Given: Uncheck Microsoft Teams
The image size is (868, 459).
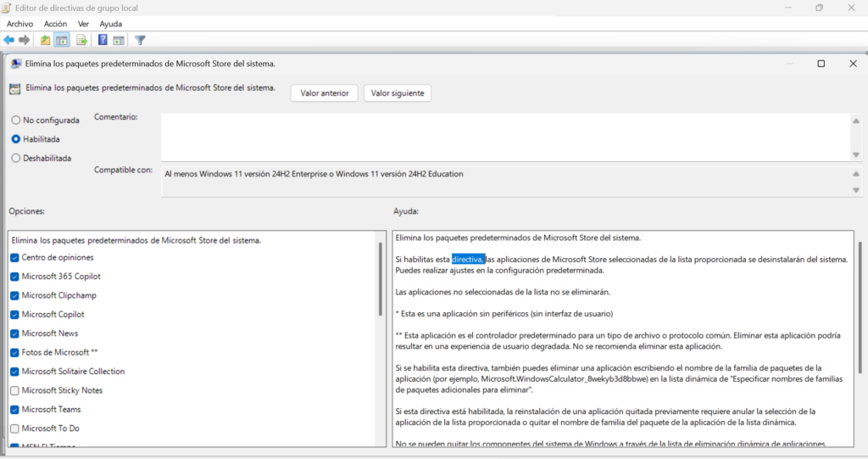Looking at the screenshot, I should 15,410.
